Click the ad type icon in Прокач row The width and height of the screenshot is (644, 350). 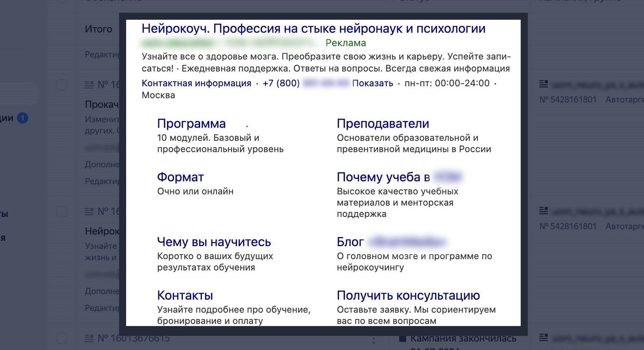[89, 85]
